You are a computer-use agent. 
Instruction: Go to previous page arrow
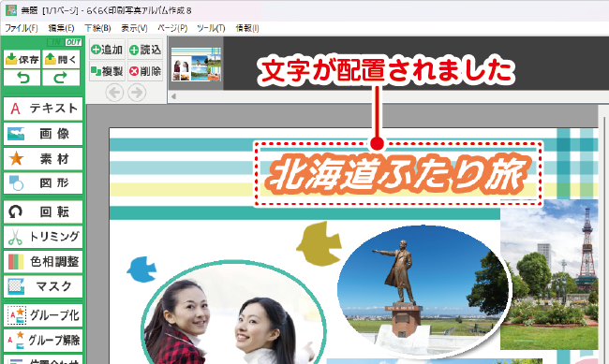pyautogui.click(x=114, y=93)
